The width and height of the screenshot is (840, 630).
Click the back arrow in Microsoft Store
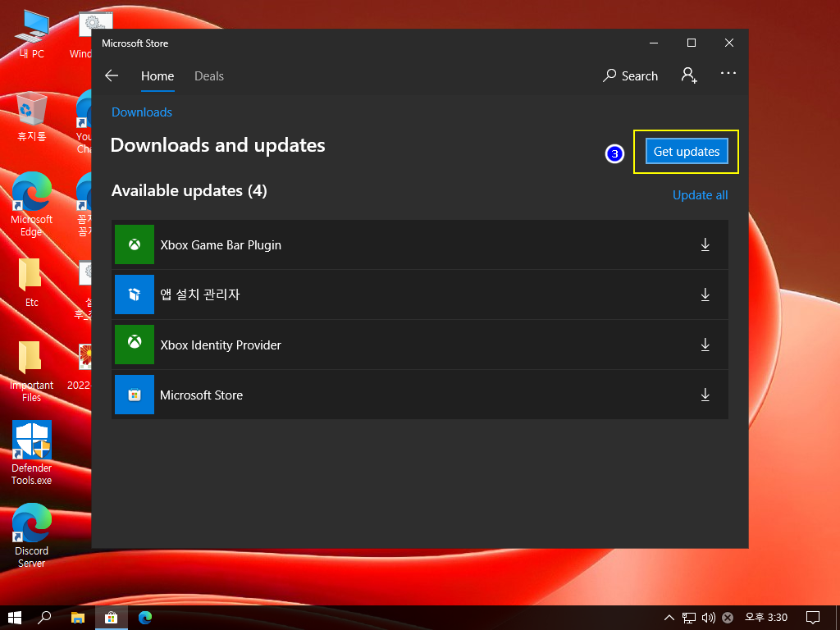(112, 76)
